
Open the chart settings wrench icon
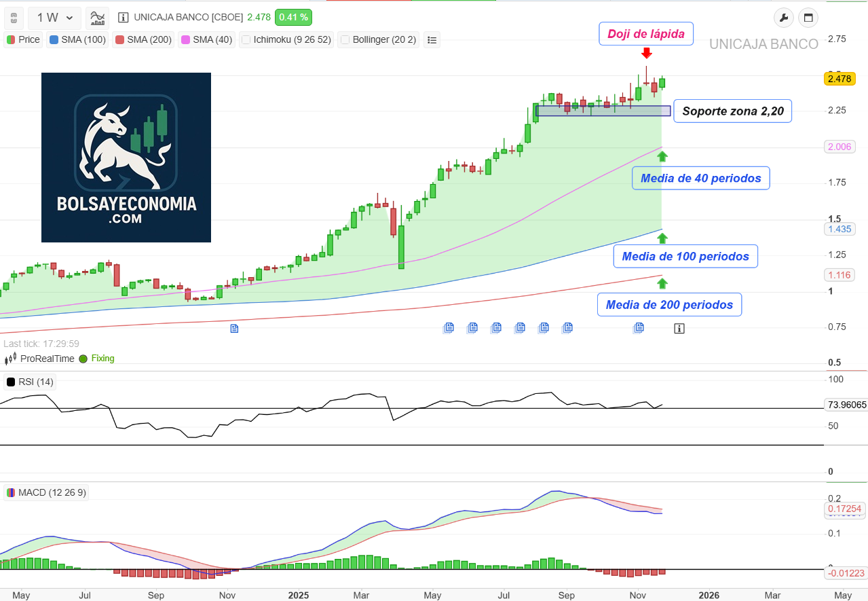point(783,17)
